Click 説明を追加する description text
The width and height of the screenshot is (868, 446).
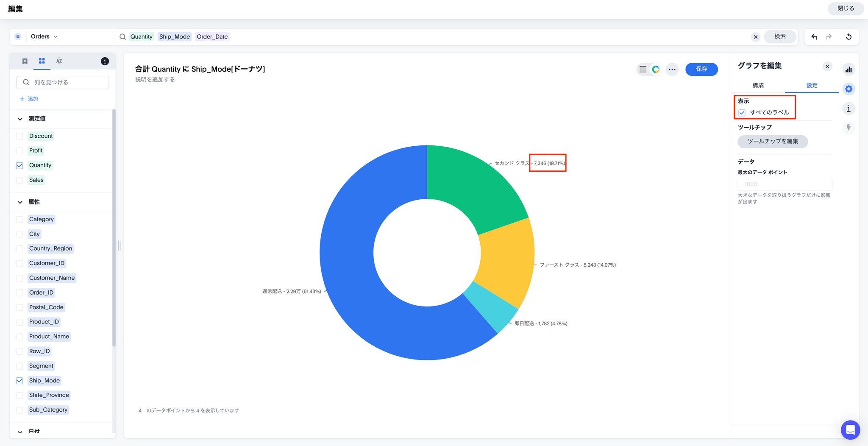click(155, 80)
